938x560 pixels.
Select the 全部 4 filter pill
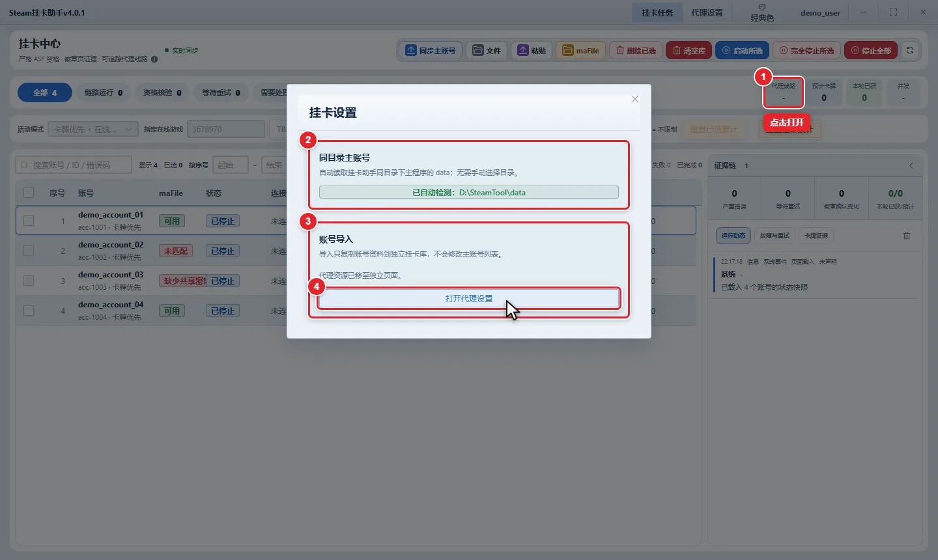pyautogui.click(x=45, y=92)
